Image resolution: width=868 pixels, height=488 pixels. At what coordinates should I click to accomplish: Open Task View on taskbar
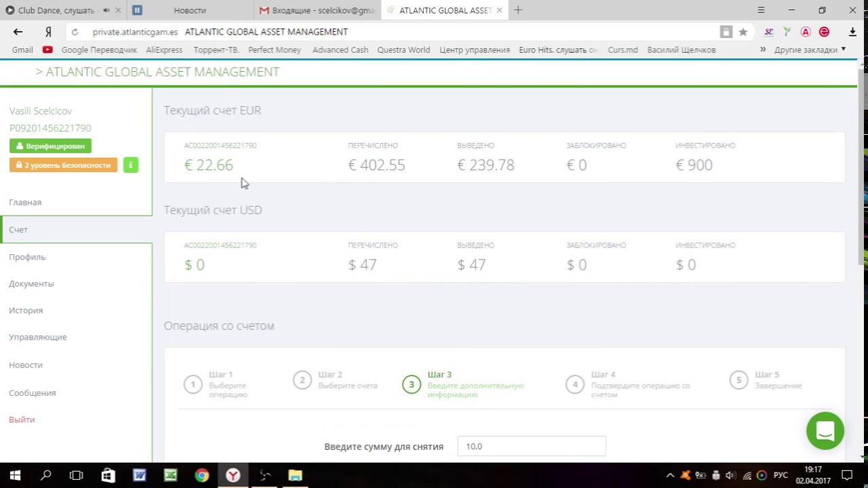[x=77, y=475]
